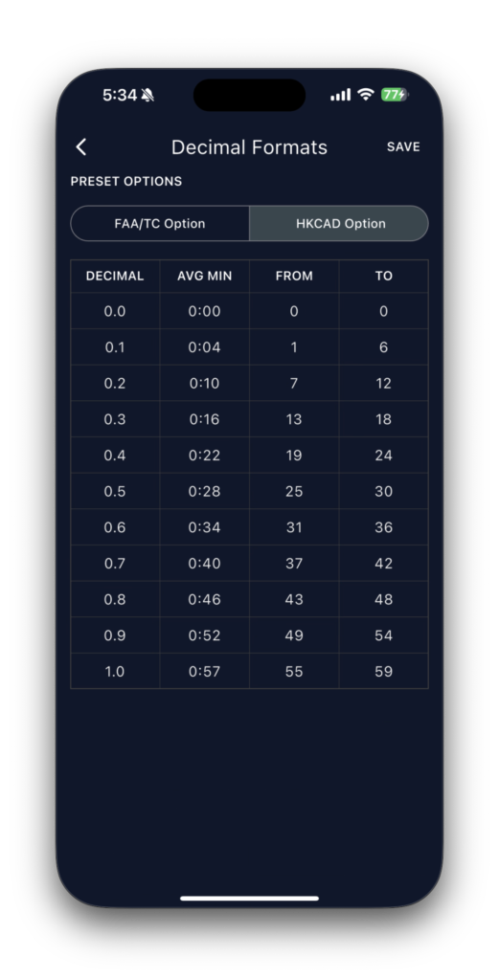Edit the FROM value 49 cell
The height and width of the screenshot is (980, 499).
294,635
